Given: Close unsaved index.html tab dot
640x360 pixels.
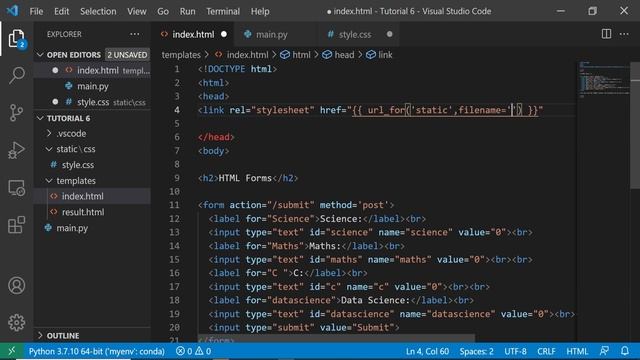Looking at the screenshot, I should point(224,34).
